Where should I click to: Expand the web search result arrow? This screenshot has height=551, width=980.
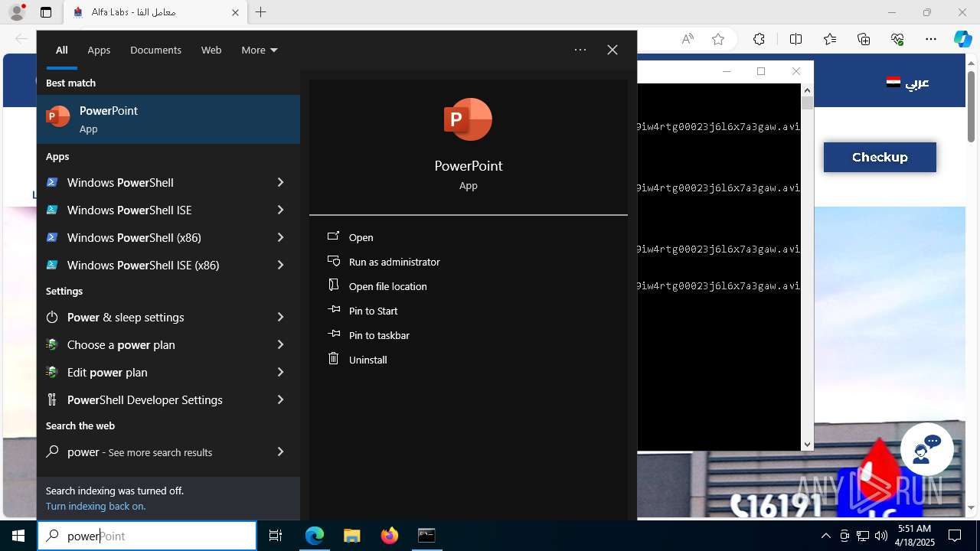click(x=280, y=452)
